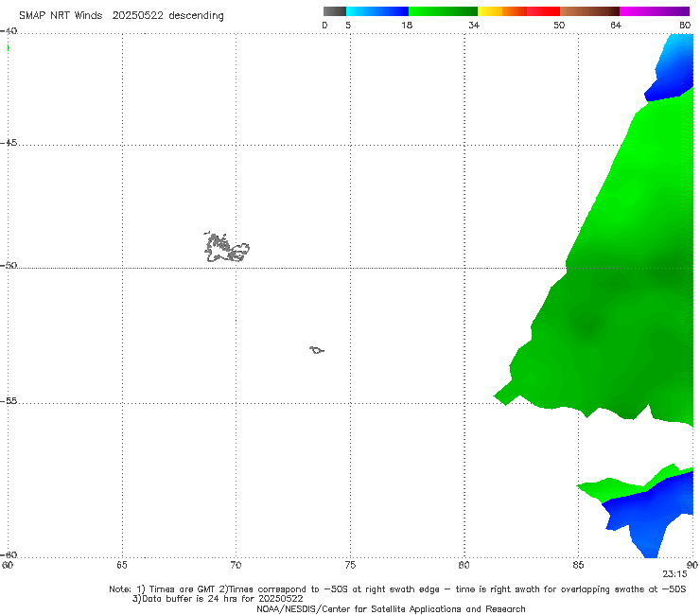The height and width of the screenshot is (615, 700).
Task: Click the note line starting 'Note: 1) Times are GMT'
Action: pos(397,589)
